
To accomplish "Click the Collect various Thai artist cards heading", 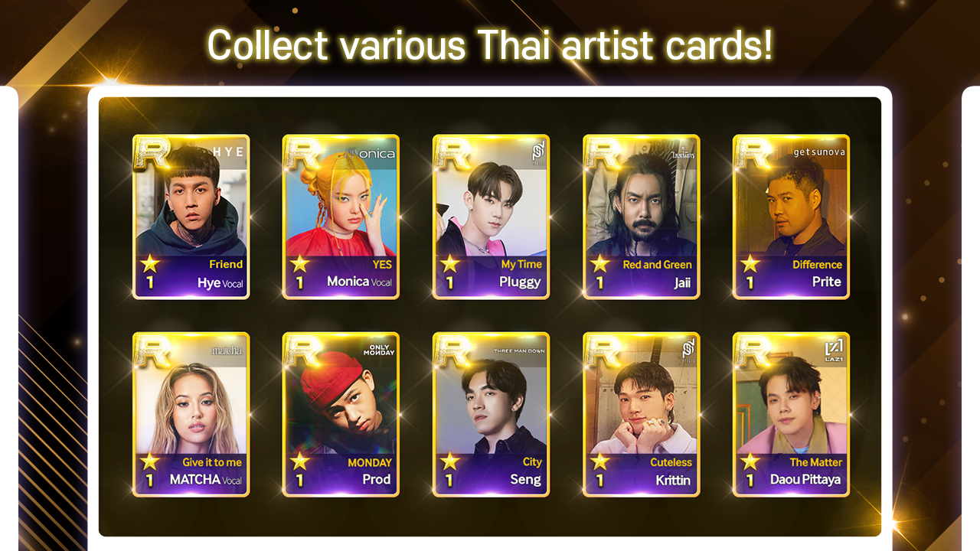I will 490,45.
